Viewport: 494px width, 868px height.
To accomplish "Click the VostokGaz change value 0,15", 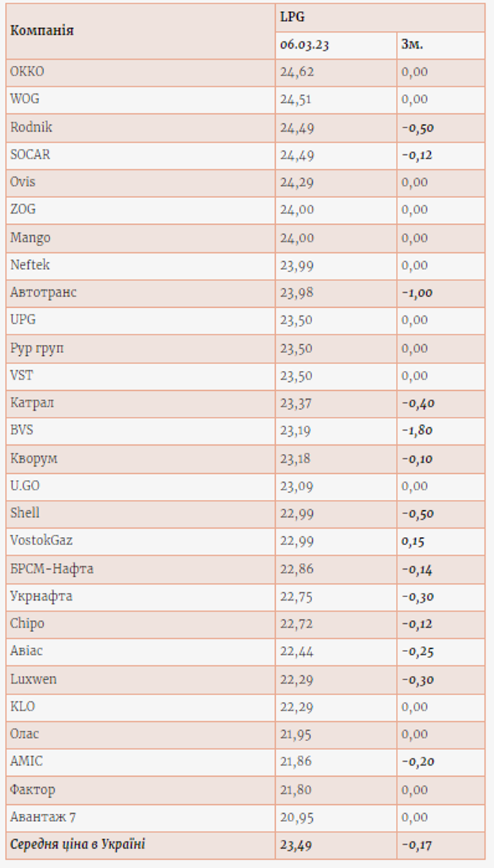I will pyautogui.click(x=413, y=541).
